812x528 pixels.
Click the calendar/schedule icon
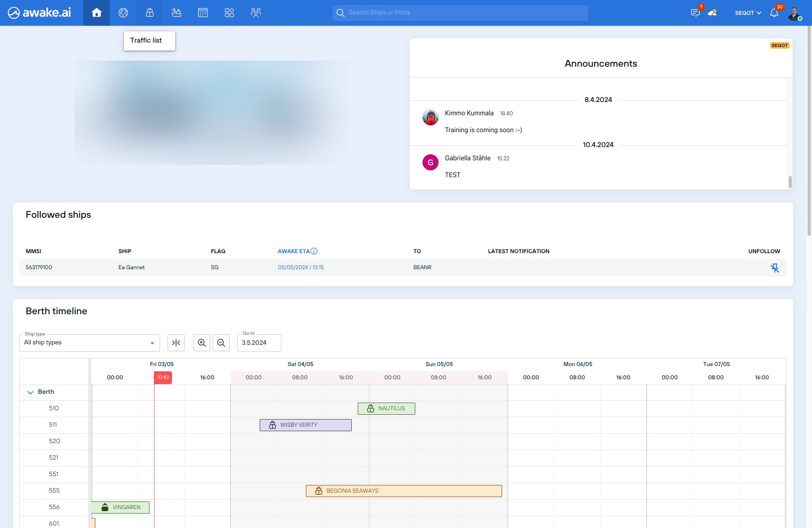tap(203, 12)
